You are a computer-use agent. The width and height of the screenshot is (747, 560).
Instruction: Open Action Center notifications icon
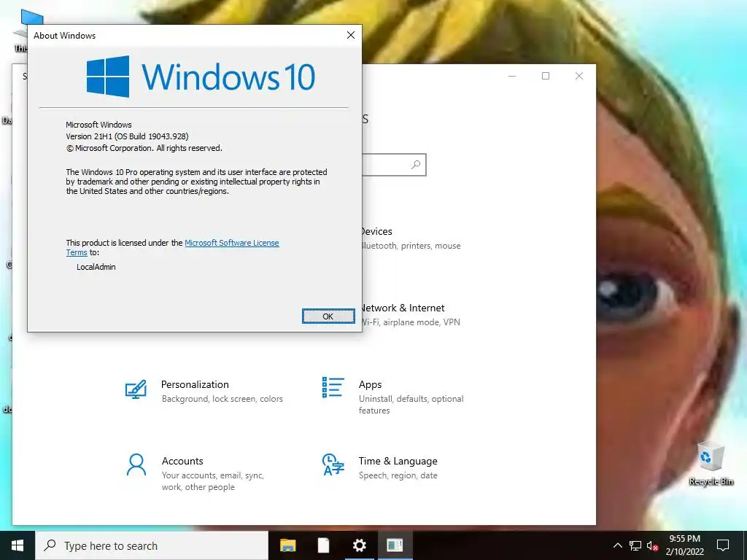point(723,545)
